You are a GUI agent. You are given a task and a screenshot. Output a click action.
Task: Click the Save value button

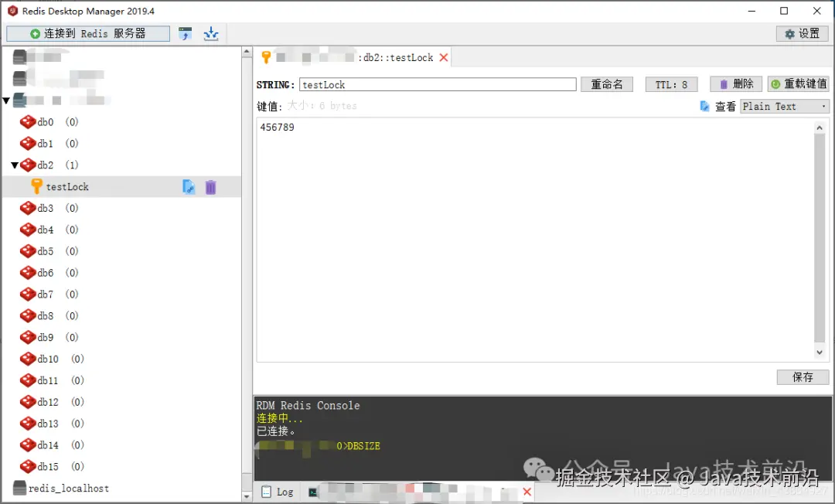(803, 376)
